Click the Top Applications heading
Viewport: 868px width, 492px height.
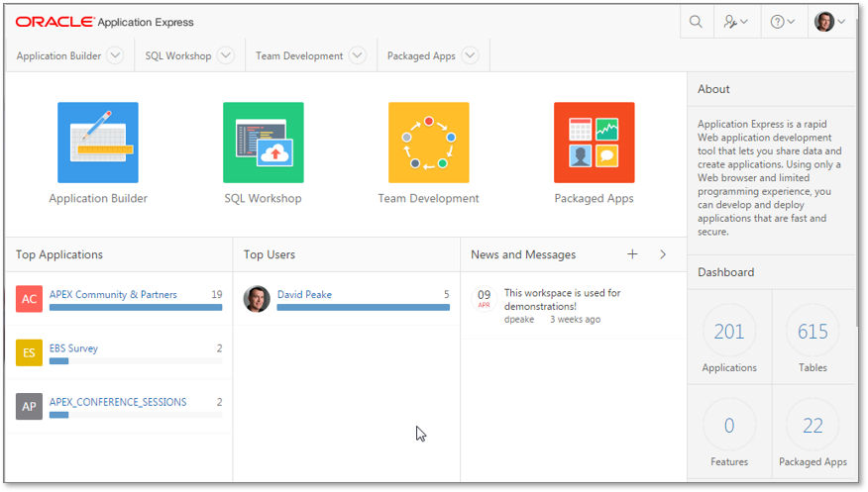(x=59, y=254)
